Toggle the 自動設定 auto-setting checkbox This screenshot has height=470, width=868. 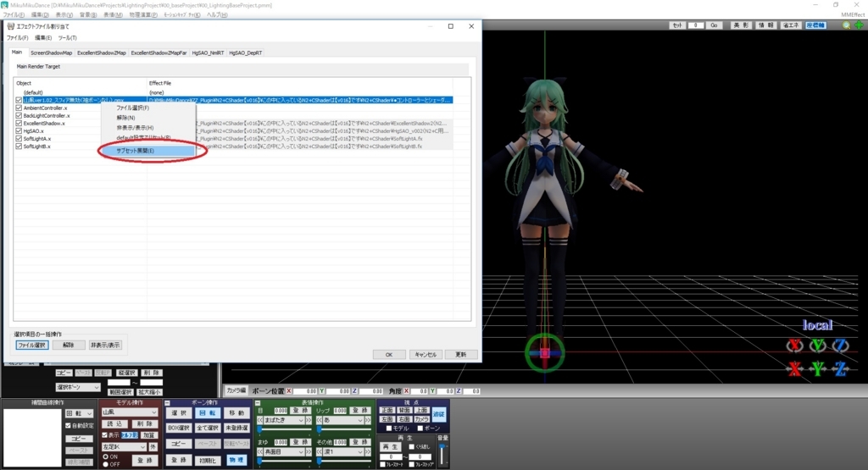click(x=68, y=426)
